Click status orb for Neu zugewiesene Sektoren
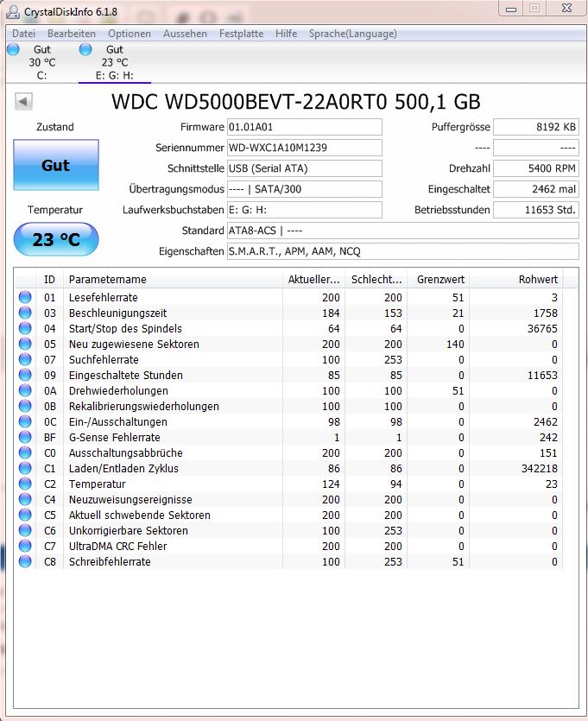 (25, 344)
